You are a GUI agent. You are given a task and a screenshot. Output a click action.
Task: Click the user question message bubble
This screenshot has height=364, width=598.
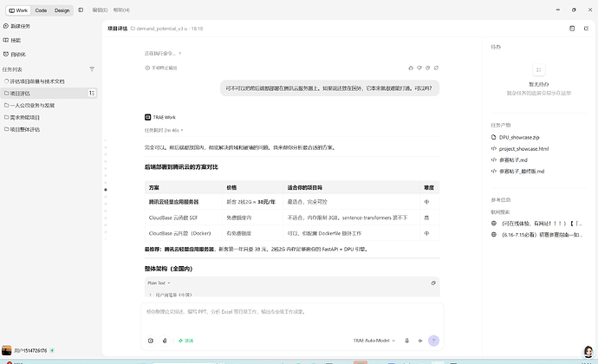click(329, 88)
